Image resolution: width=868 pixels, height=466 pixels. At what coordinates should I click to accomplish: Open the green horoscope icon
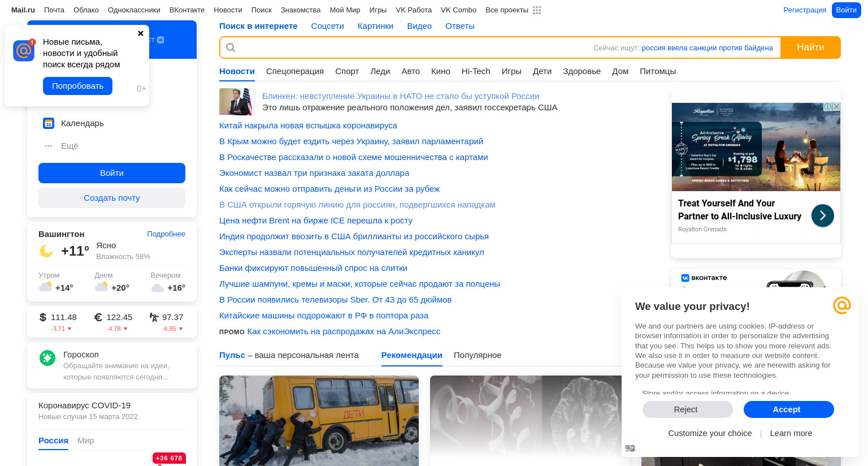[47, 357]
